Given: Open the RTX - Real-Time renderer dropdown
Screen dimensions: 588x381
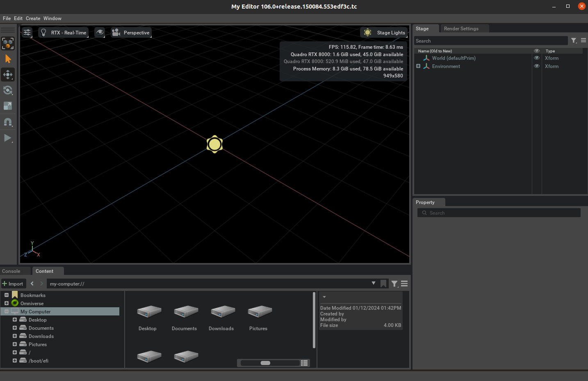Looking at the screenshot, I should coord(64,32).
